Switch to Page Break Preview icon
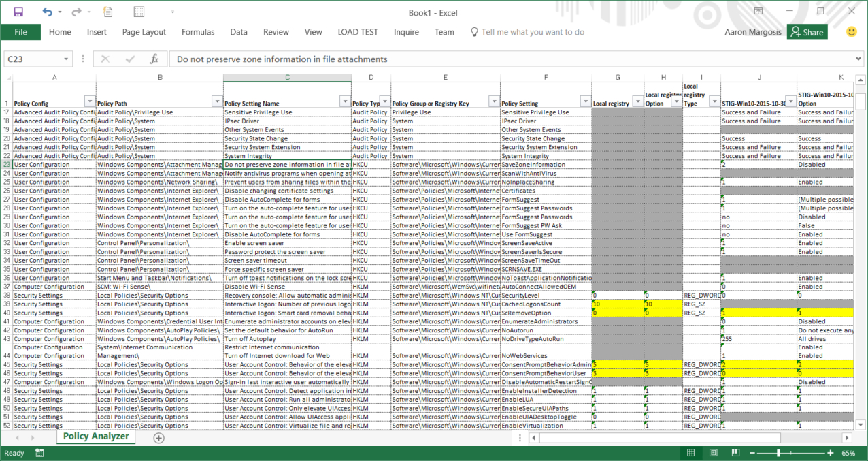The width and height of the screenshot is (868, 461). [736, 453]
